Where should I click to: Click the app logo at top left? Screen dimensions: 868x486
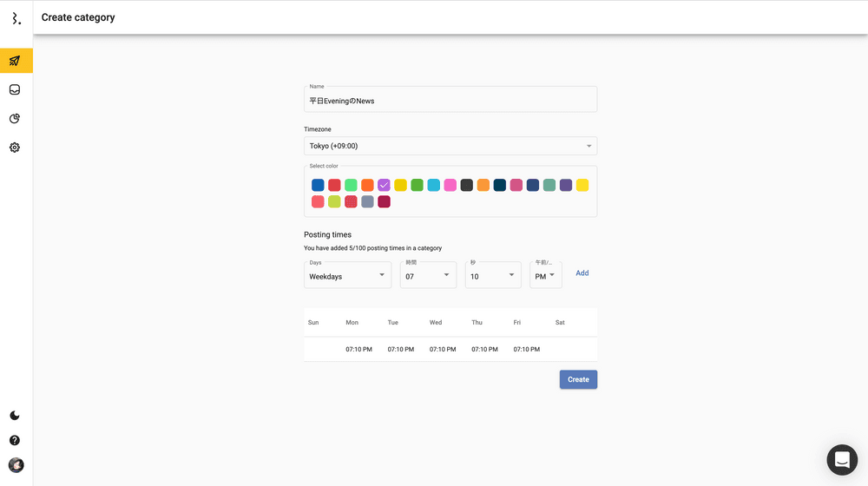[16, 18]
